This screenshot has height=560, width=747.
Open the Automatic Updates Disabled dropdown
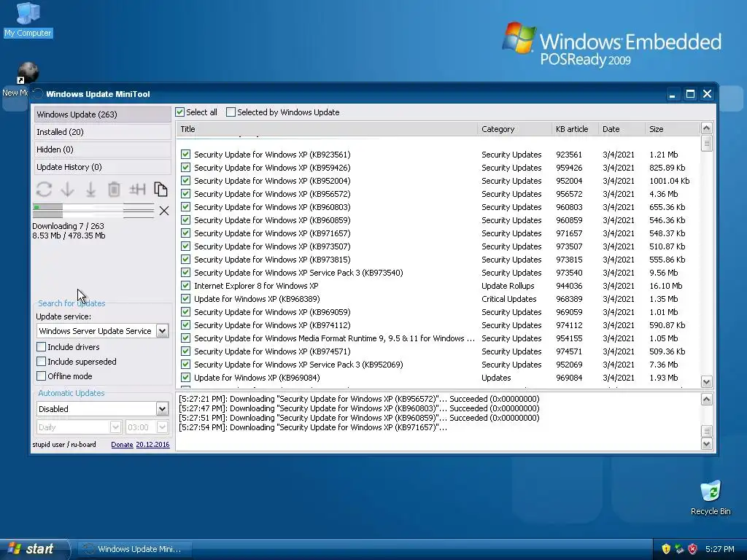pos(162,408)
